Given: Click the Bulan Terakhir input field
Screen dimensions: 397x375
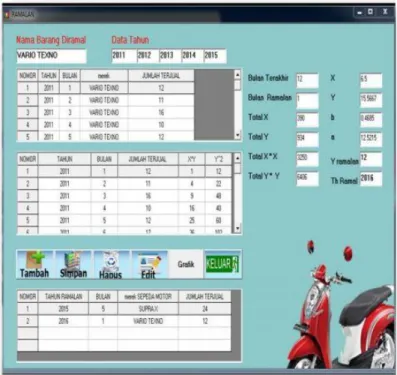Looking at the screenshot, I should tap(307, 80).
